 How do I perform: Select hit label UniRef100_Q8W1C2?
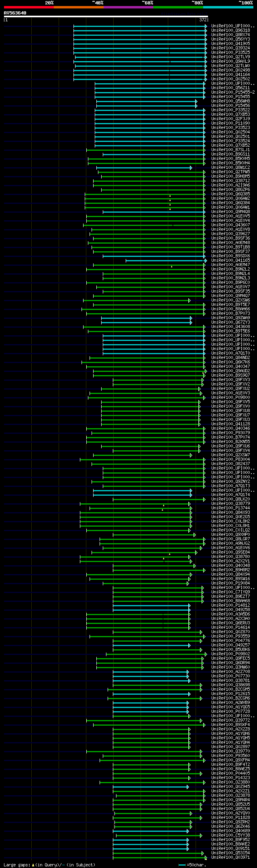pos(230,167)
